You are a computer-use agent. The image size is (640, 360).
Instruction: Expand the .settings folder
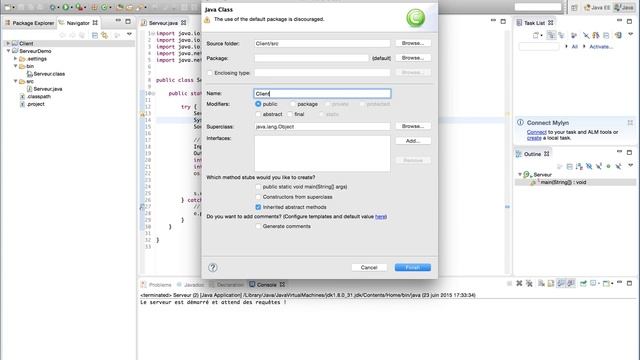pos(16,58)
